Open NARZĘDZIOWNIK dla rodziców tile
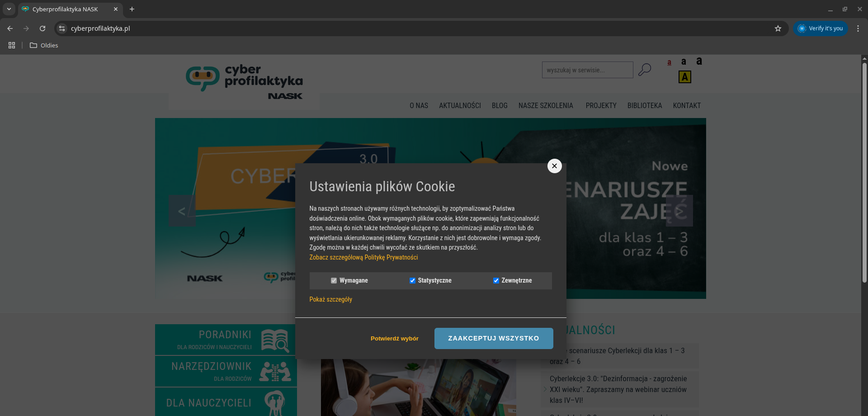Image resolution: width=868 pixels, height=416 pixels. coord(226,371)
